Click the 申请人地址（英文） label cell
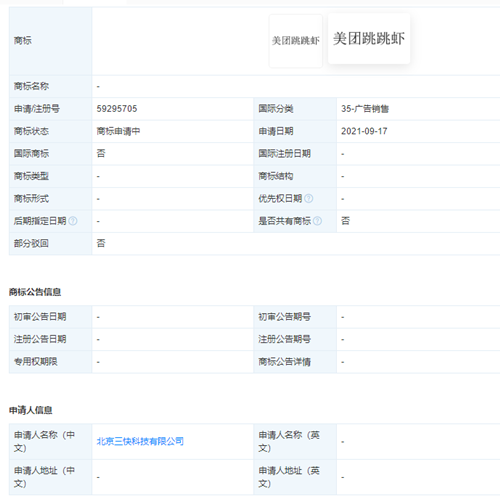Viewport: 500px width, 498px height. tap(295, 477)
